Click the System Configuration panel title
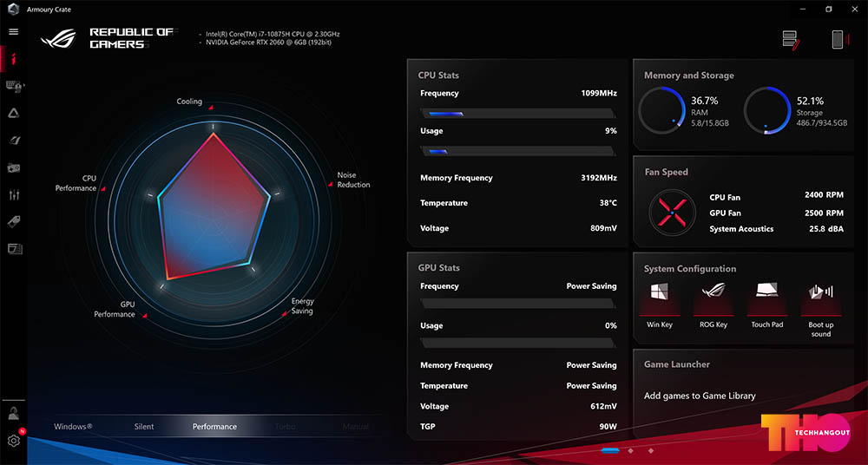This screenshot has width=868, height=465. tap(690, 269)
